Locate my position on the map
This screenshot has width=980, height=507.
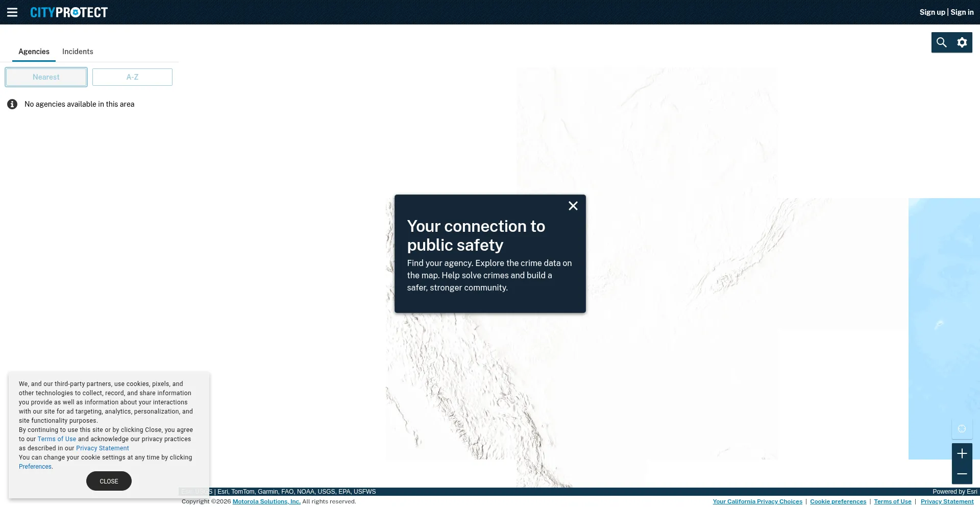[x=962, y=429]
